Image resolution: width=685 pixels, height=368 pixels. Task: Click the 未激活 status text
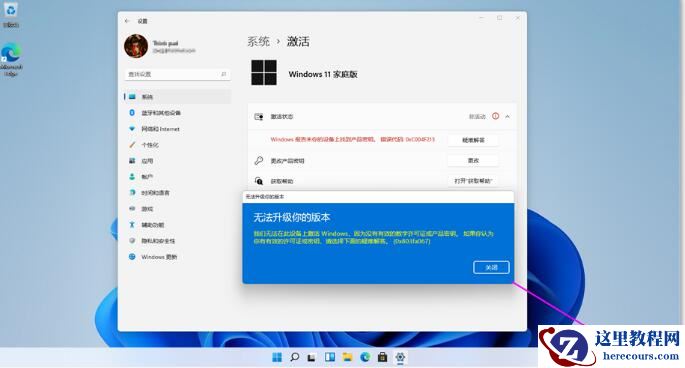[x=477, y=117]
